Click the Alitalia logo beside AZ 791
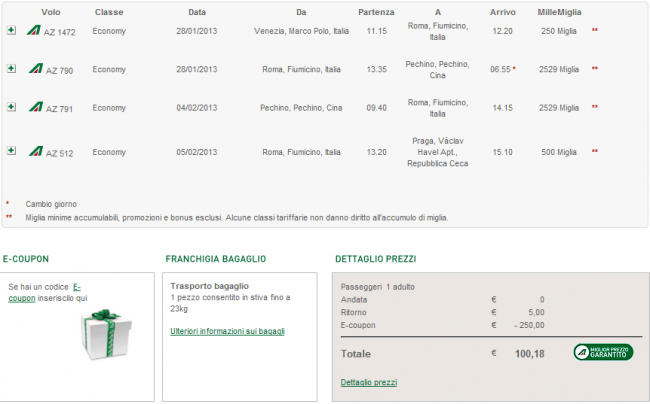This screenshot has height=404, width=650. [x=35, y=107]
